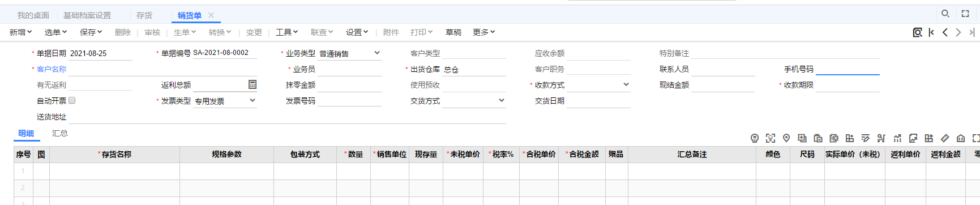Select the 明细 detail tab
Viewport: 980px width, 205px height.
[26, 133]
